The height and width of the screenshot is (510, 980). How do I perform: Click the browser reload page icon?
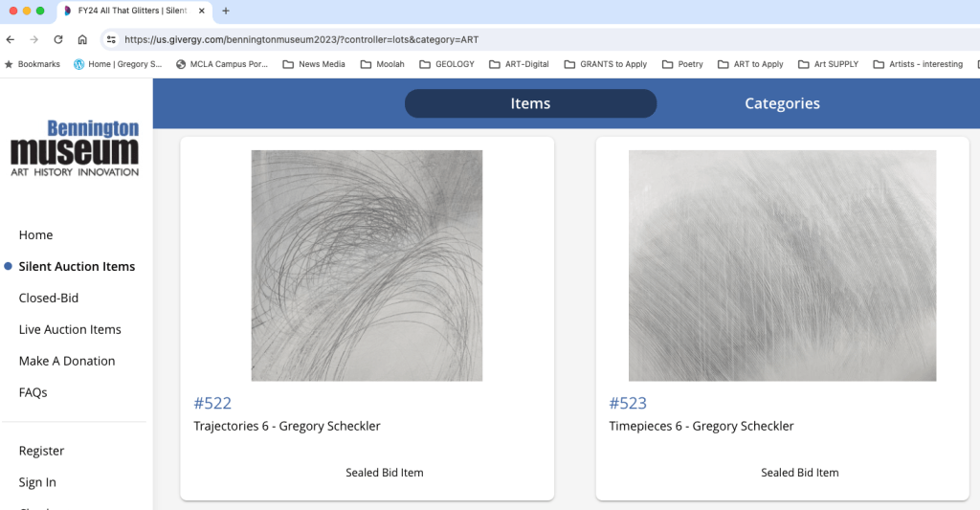click(x=58, y=39)
